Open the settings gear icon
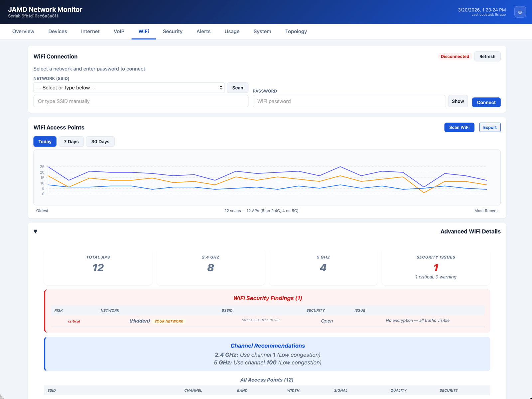This screenshot has height=399, width=532. click(x=520, y=12)
